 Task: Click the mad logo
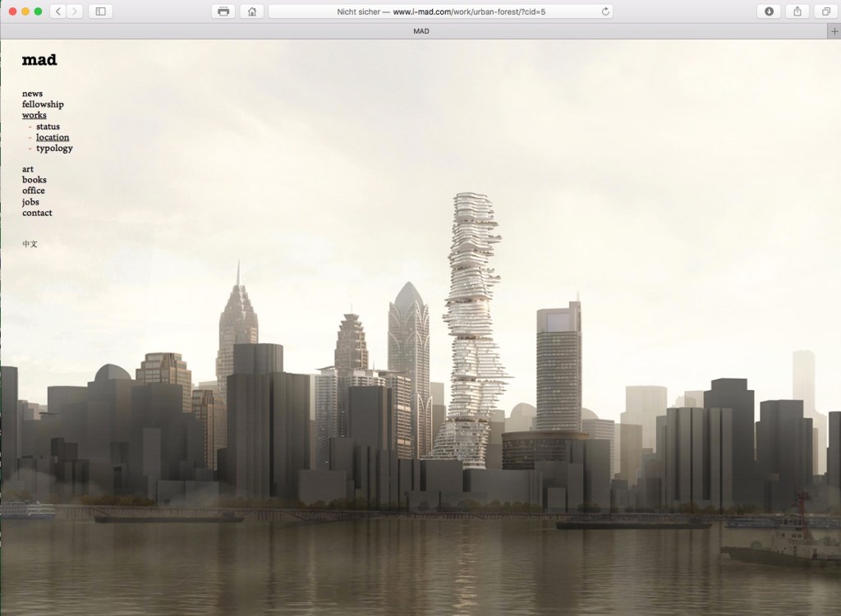[39, 60]
